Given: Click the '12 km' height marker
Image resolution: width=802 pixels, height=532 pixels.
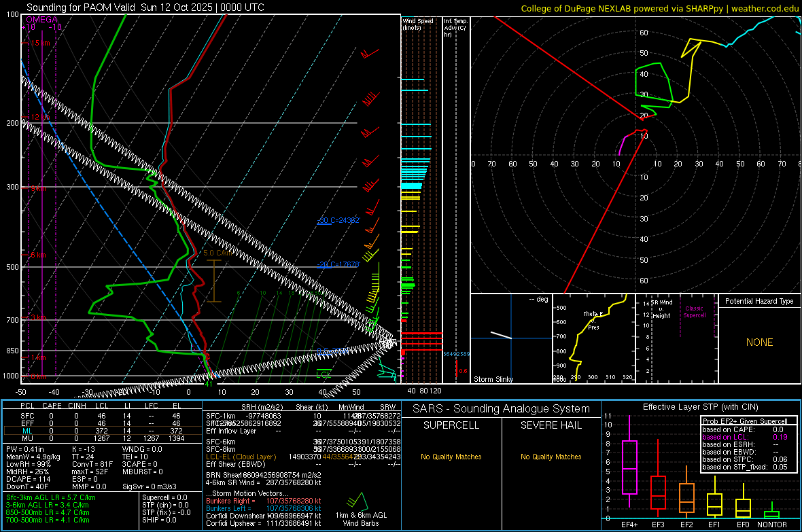Looking at the screenshot, I should [40, 117].
